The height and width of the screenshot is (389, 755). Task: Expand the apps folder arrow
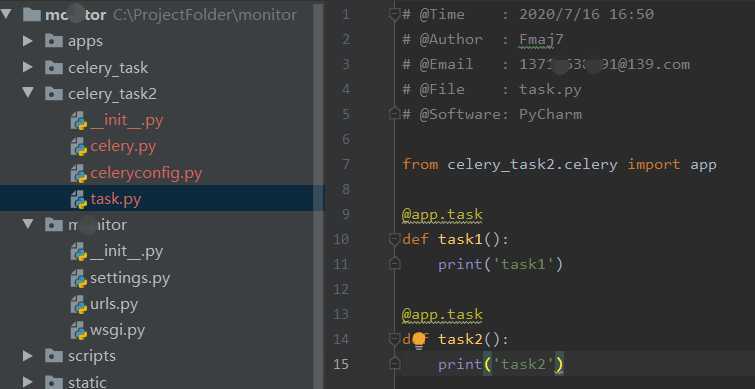27,41
